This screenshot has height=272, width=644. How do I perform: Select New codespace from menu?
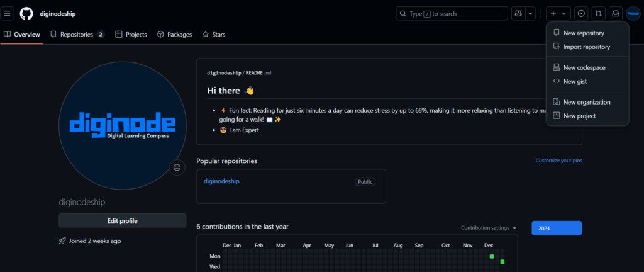coord(583,67)
